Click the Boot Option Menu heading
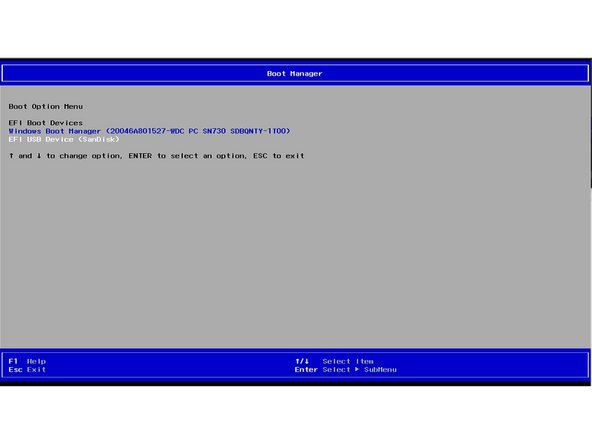Viewport: 592px width, 444px height. [46, 106]
